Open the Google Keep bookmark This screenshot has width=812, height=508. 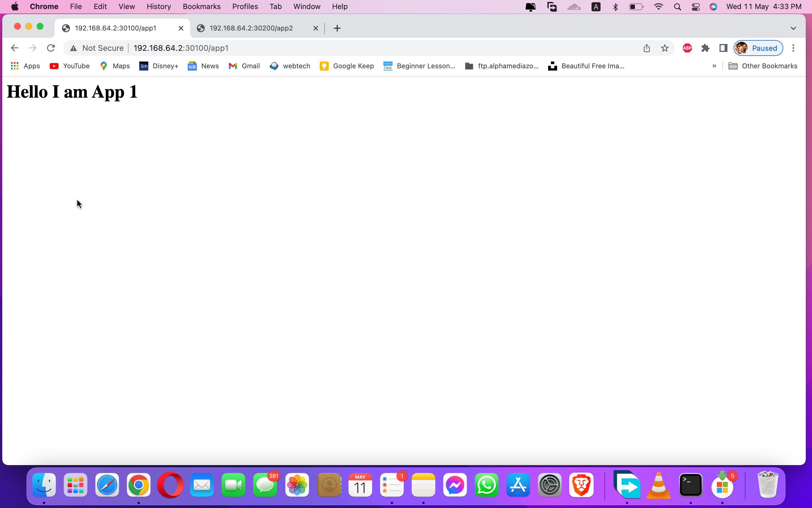[347, 66]
